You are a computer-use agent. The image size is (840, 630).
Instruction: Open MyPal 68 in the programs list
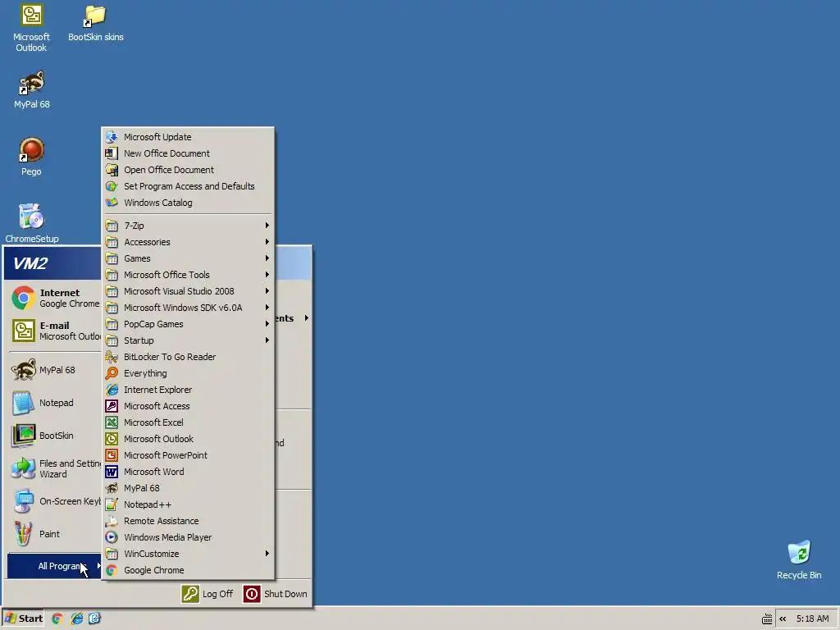188,489
